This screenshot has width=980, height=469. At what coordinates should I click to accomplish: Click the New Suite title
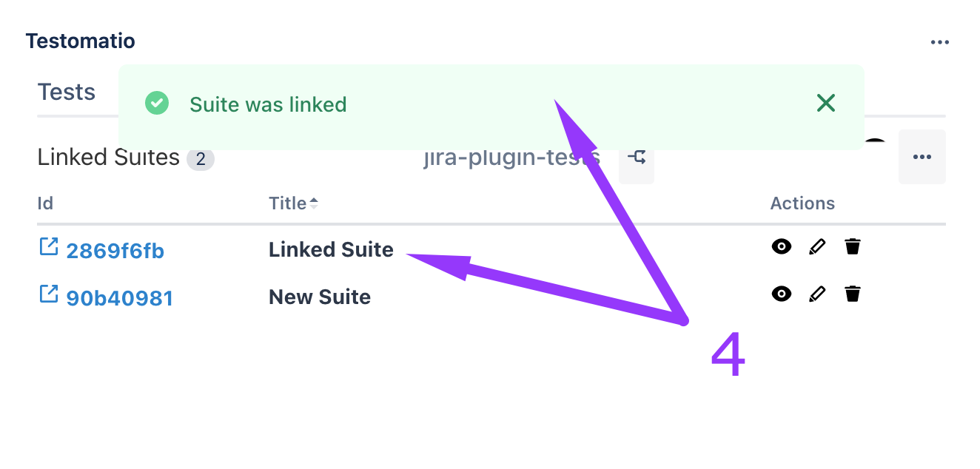pyautogui.click(x=320, y=297)
